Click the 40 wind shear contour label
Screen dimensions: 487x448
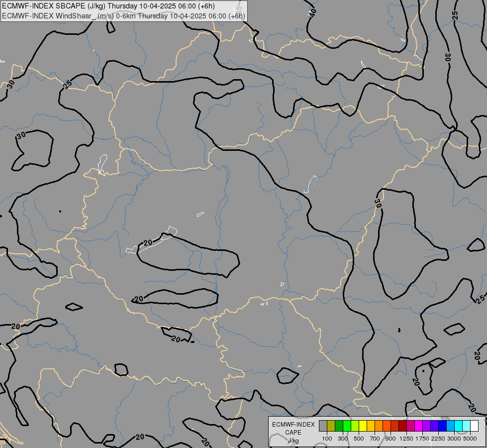[313, 12]
